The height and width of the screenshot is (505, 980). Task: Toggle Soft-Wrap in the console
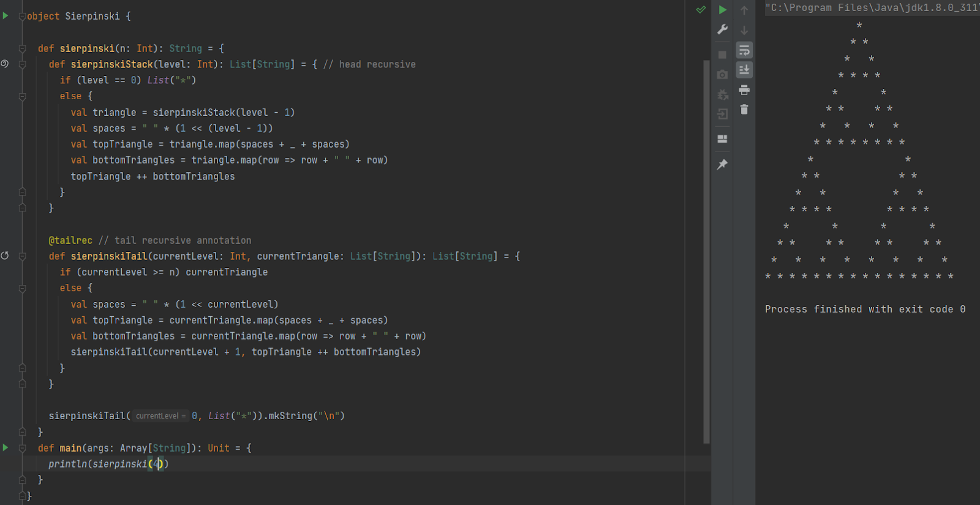click(x=744, y=50)
